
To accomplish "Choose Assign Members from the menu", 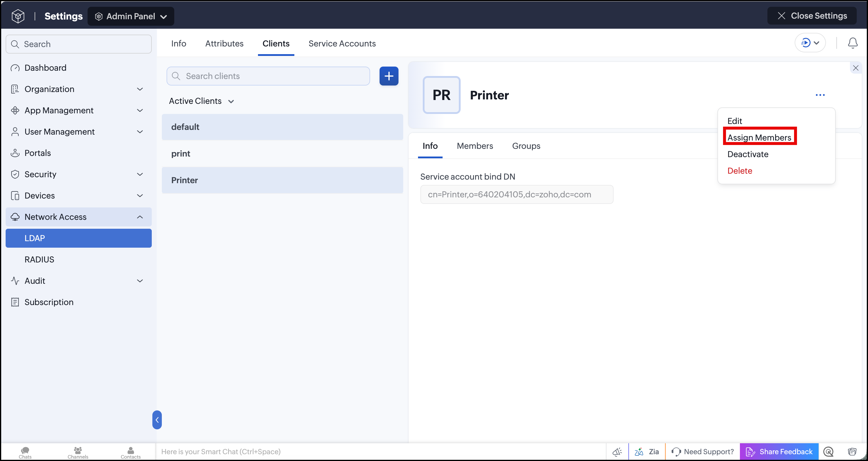I will (x=759, y=138).
